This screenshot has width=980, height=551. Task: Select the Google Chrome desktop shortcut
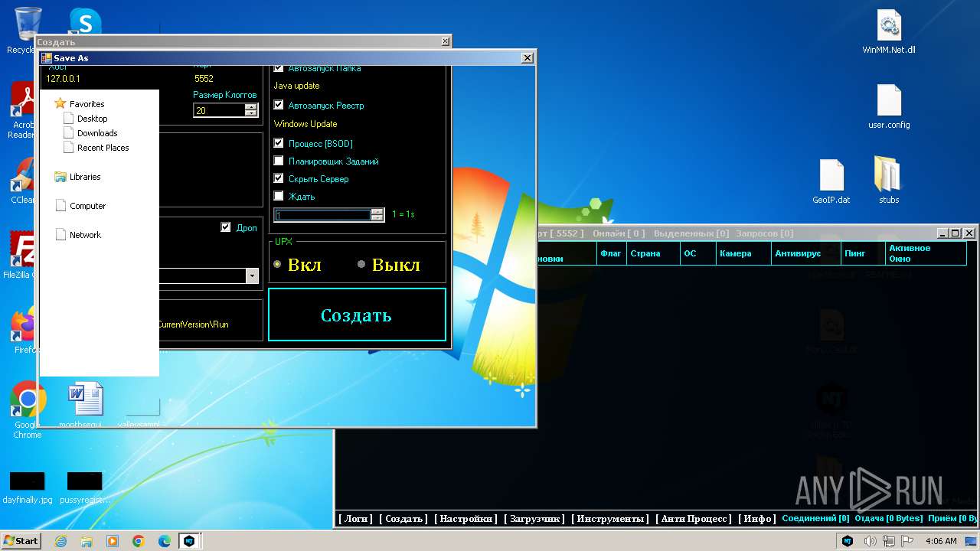pyautogui.click(x=28, y=410)
